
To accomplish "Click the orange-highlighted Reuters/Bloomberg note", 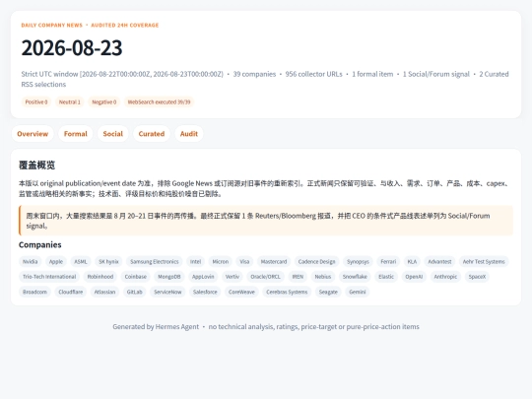I will pos(266,221).
